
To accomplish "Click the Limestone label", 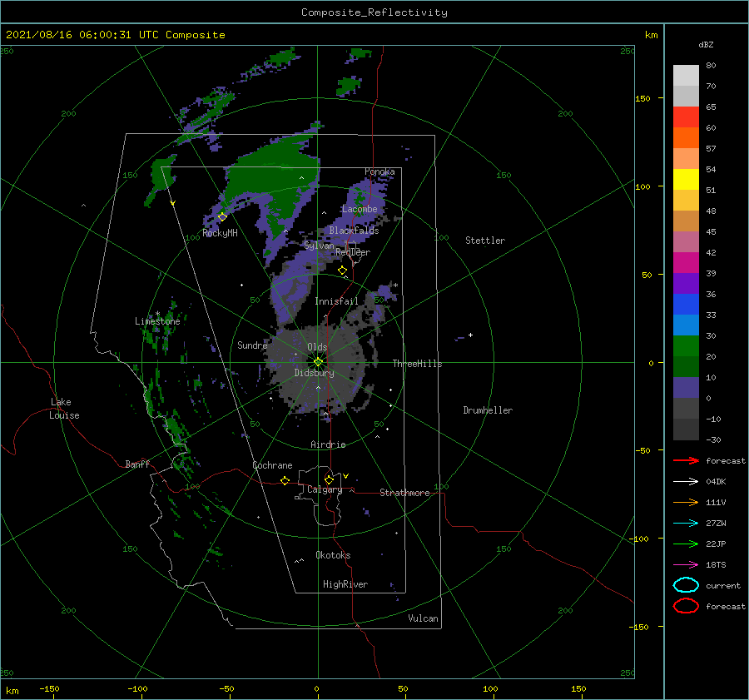I will [x=157, y=321].
